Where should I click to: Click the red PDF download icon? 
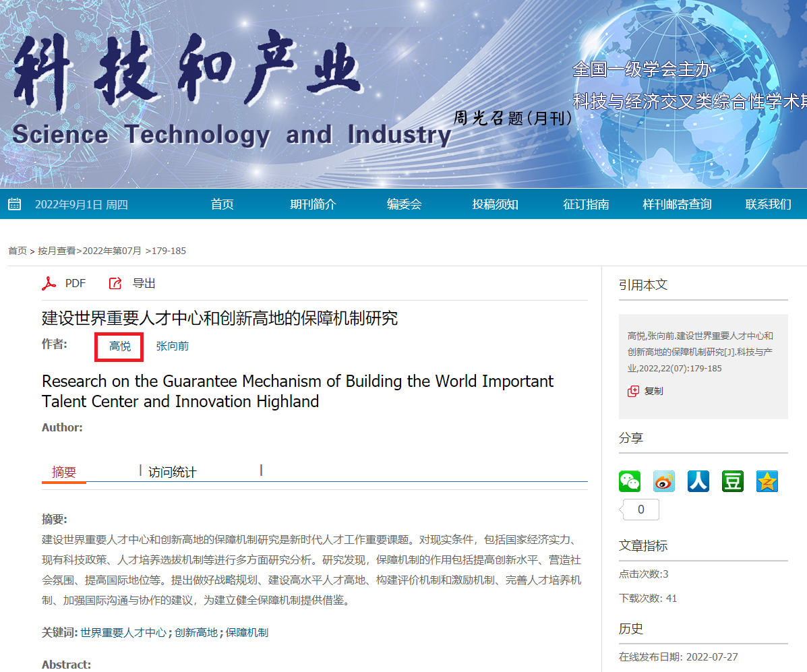(x=49, y=284)
